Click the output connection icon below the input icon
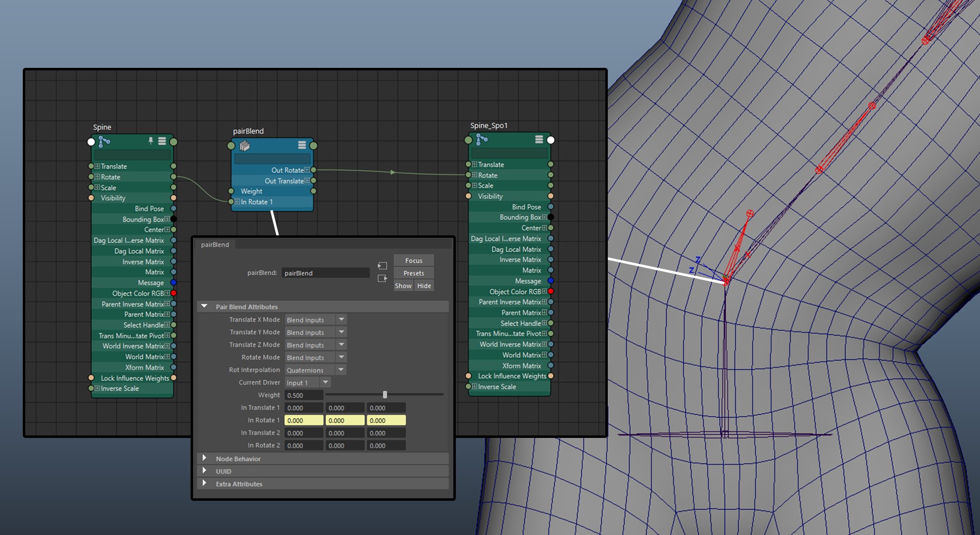The width and height of the screenshot is (980, 535). click(382, 278)
